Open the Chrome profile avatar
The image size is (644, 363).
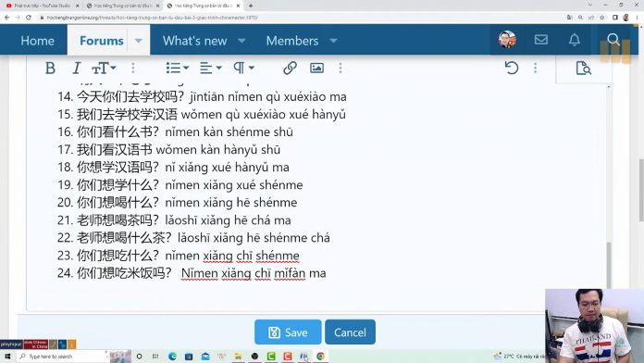click(x=625, y=18)
